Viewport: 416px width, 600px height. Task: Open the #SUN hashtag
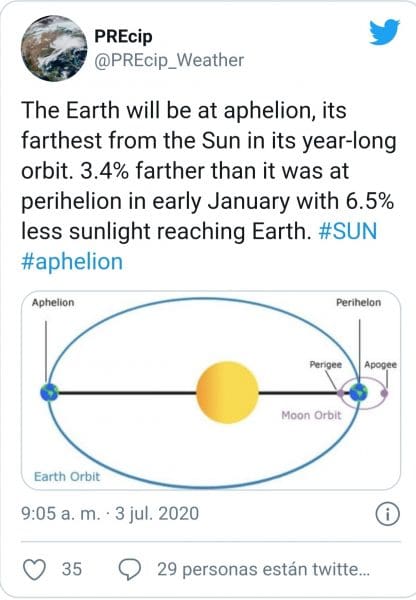coord(348,231)
